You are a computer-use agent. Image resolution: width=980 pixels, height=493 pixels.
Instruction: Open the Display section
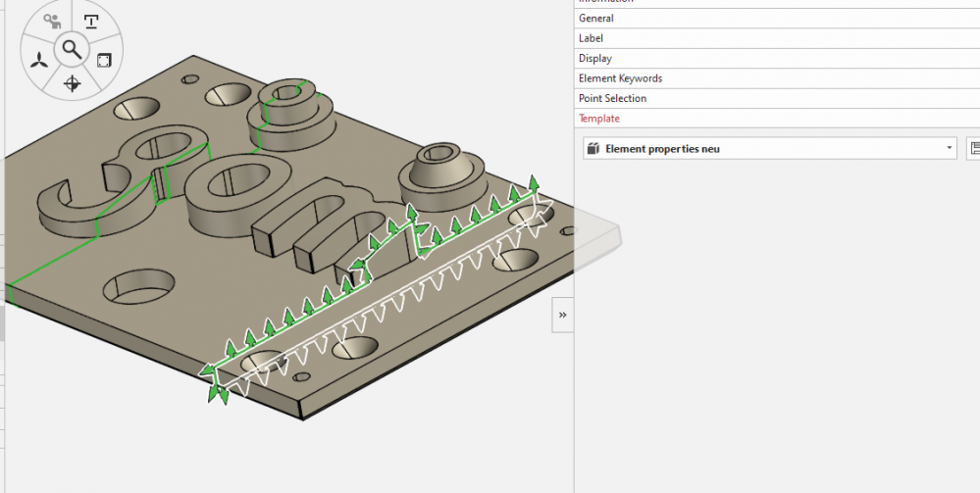594,58
